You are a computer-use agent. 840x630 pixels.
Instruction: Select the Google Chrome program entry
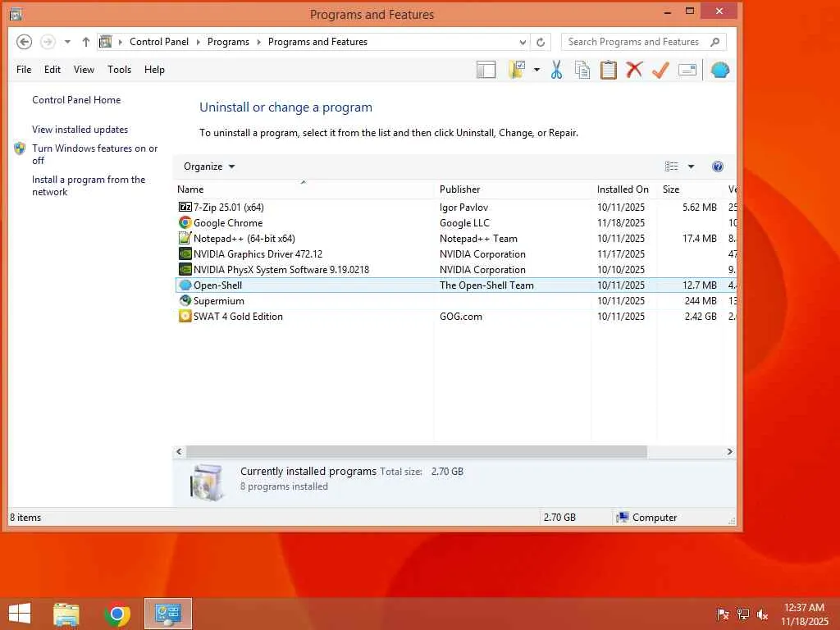pyautogui.click(x=455, y=223)
